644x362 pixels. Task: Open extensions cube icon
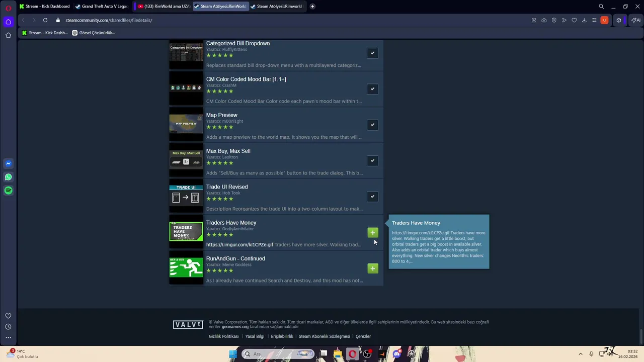[x=619, y=20]
